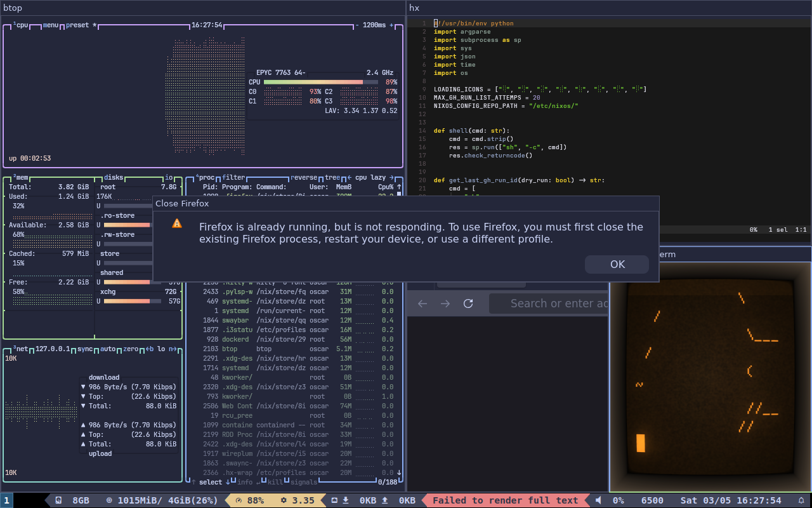Switch to next network interface with n arrow
The width and height of the screenshot is (812, 508).
point(173,349)
